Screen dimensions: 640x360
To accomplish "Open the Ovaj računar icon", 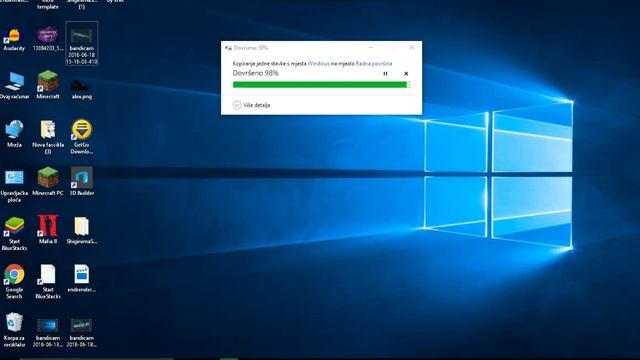I will [x=14, y=86].
